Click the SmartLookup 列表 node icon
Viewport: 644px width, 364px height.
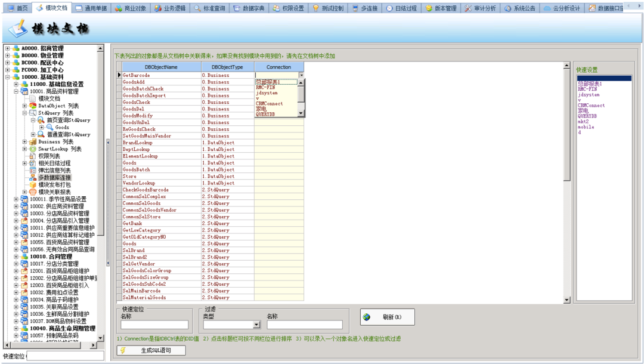tap(33, 149)
